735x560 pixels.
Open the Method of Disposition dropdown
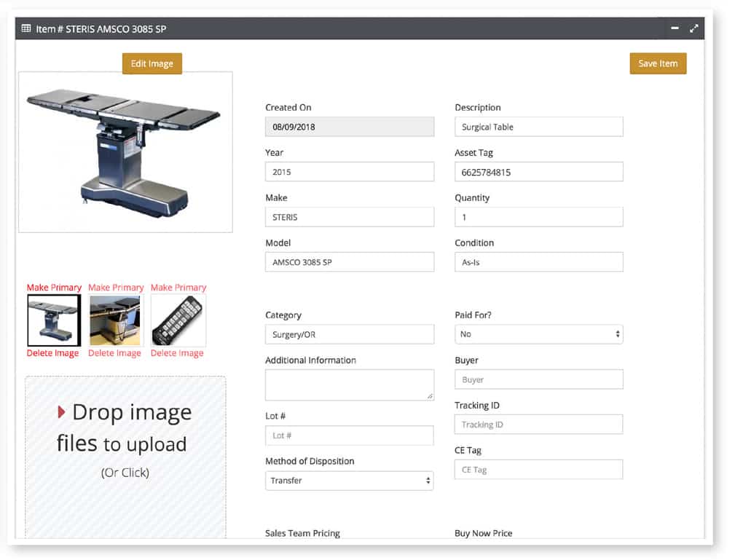349,481
